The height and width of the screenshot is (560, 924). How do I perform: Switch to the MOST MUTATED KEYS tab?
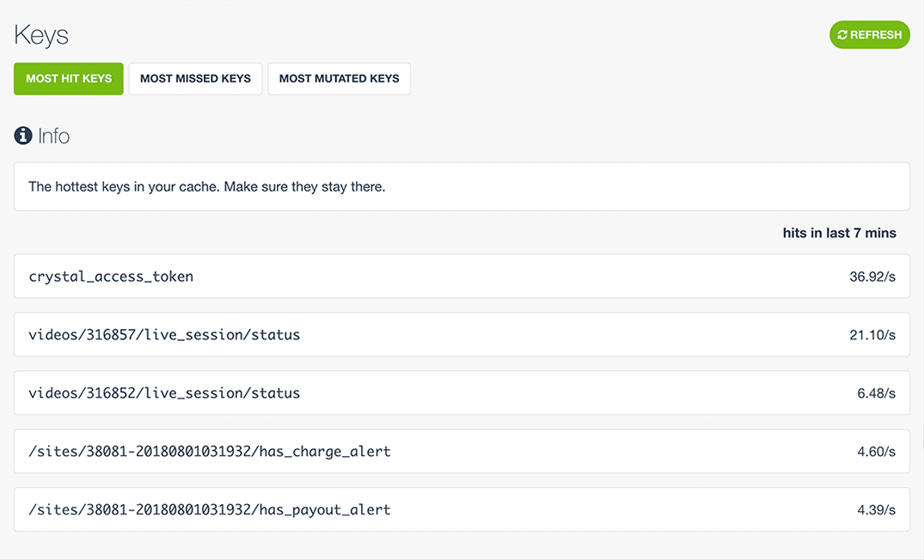pyautogui.click(x=339, y=78)
